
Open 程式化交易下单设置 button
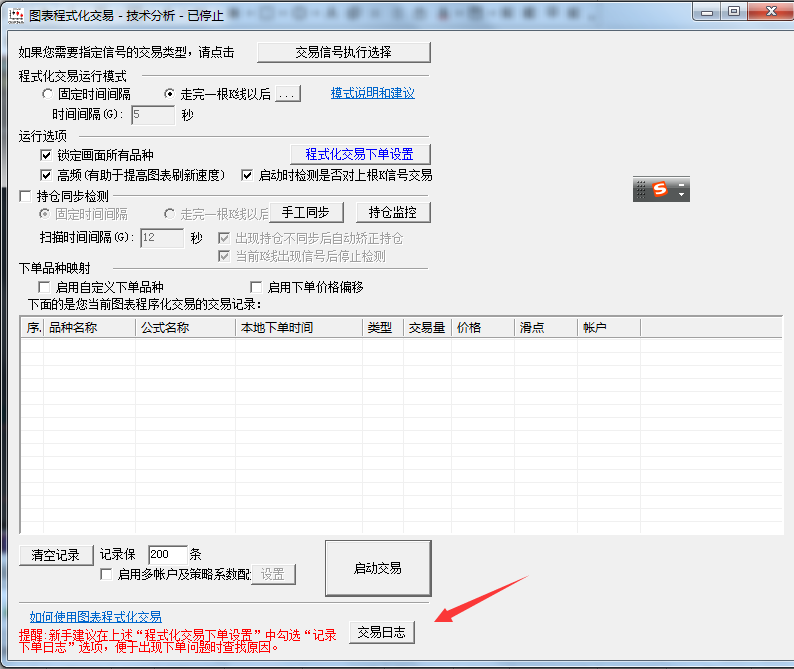pyautogui.click(x=361, y=154)
